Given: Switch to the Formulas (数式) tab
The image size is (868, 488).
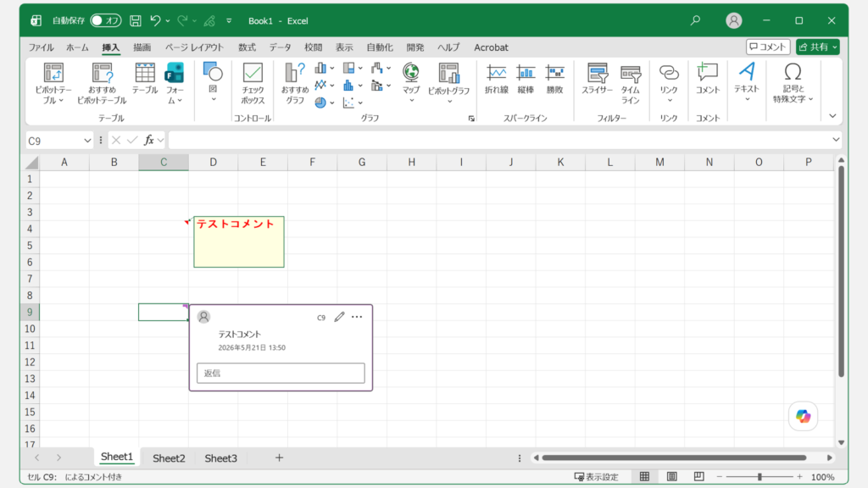Looking at the screenshot, I should click(247, 47).
